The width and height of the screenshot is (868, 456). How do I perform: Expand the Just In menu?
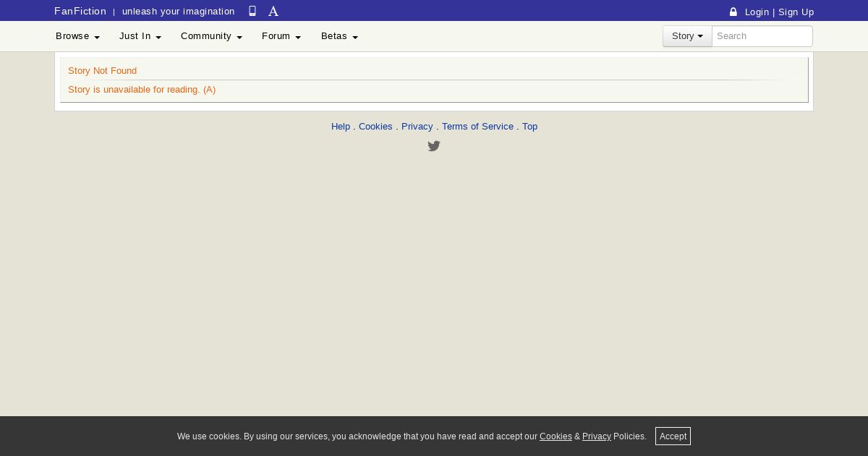point(140,36)
